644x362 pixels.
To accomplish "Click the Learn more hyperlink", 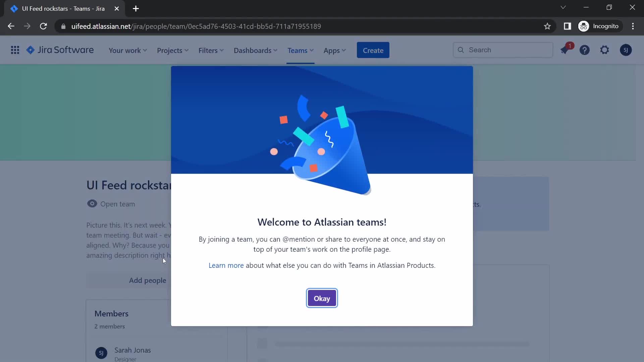I will [226, 265].
